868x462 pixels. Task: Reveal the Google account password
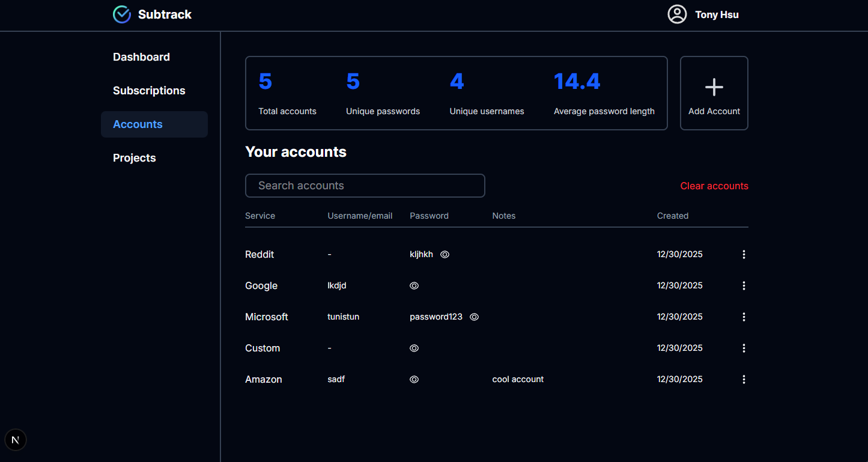point(414,286)
